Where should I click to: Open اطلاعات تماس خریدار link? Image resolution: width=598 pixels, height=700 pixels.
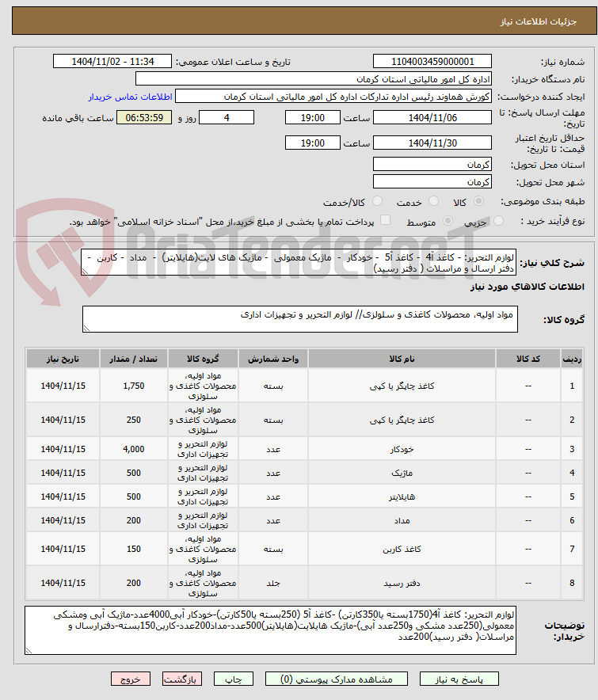(x=130, y=97)
